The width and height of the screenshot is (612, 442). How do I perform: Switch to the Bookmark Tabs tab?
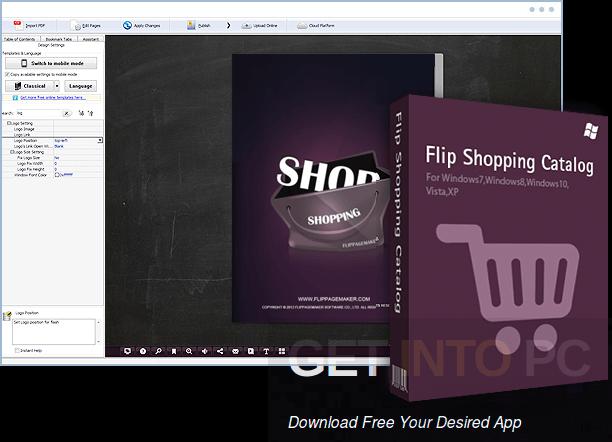tap(59, 39)
